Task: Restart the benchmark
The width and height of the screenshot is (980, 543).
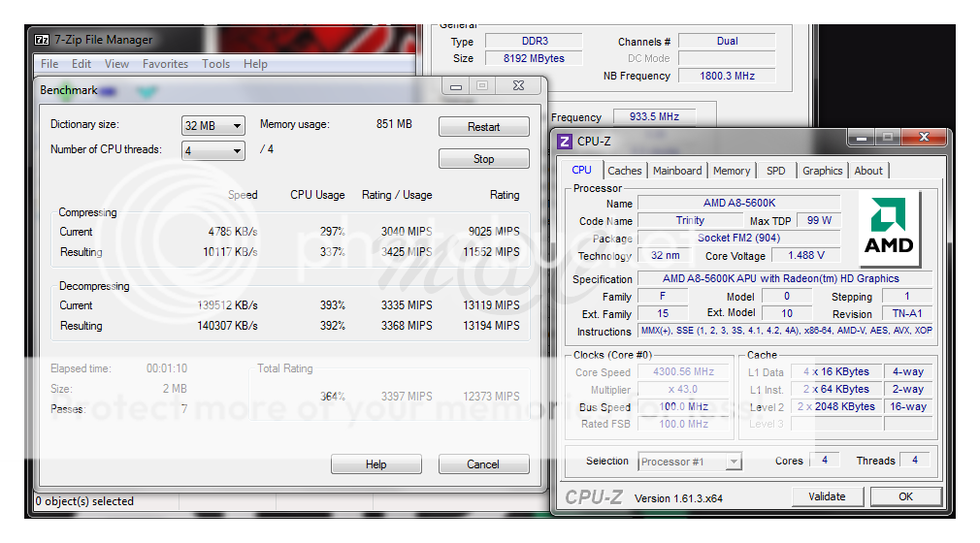Action: pos(484,127)
